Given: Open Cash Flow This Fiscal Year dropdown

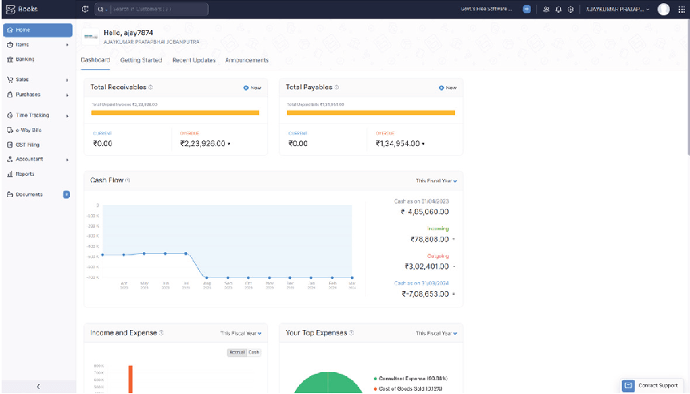Looking at the screenshot, I should pyautogui.click(x=436, y=181).
